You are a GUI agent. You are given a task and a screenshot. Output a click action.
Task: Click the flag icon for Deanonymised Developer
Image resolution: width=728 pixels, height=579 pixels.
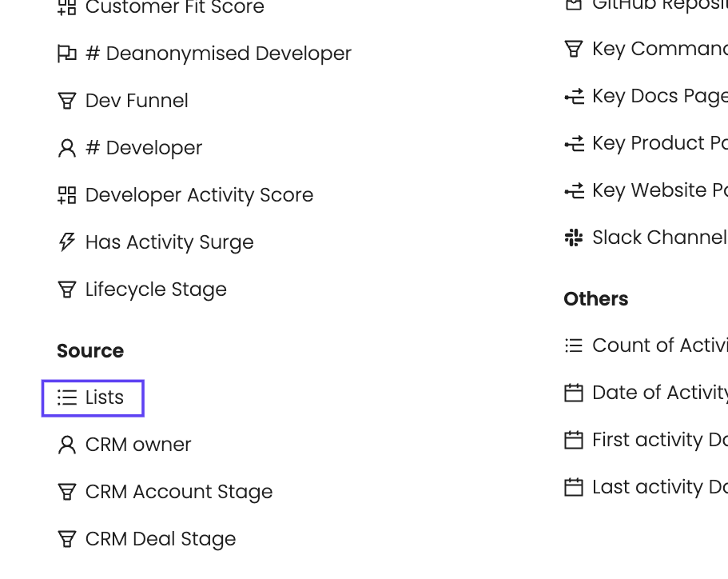(x=67, y=54)
